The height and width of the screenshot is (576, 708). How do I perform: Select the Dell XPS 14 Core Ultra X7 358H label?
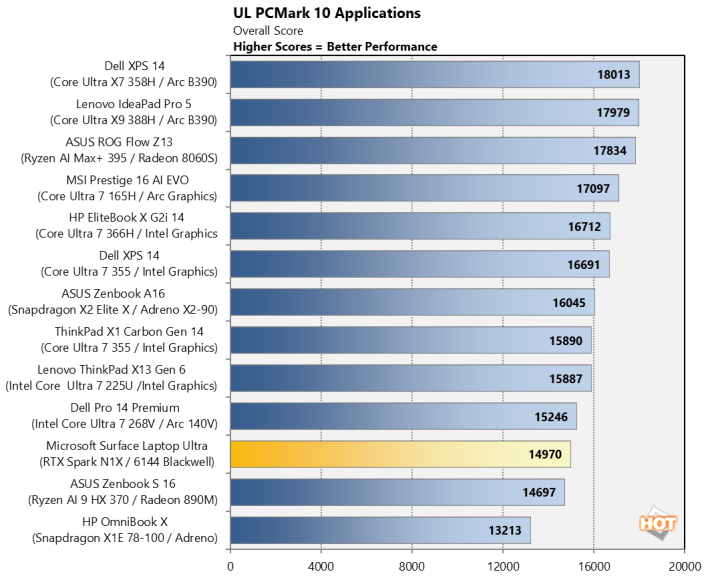[x=134, y=74]
